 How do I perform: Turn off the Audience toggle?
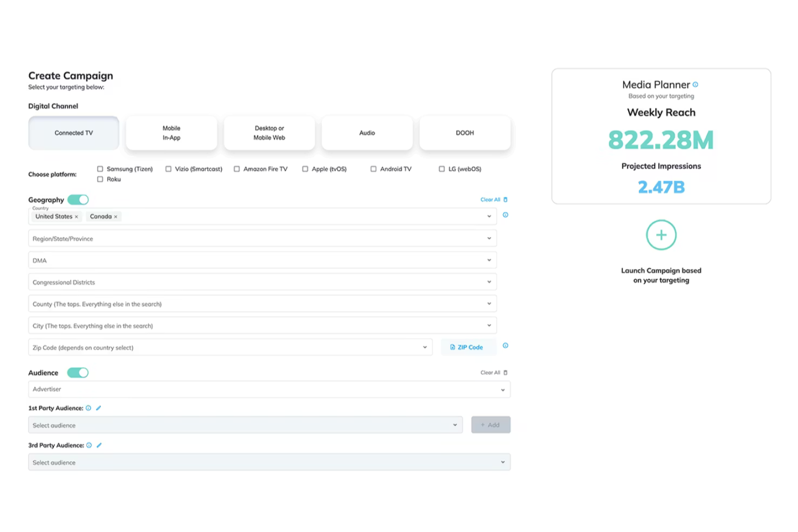(x=78, y=372)
